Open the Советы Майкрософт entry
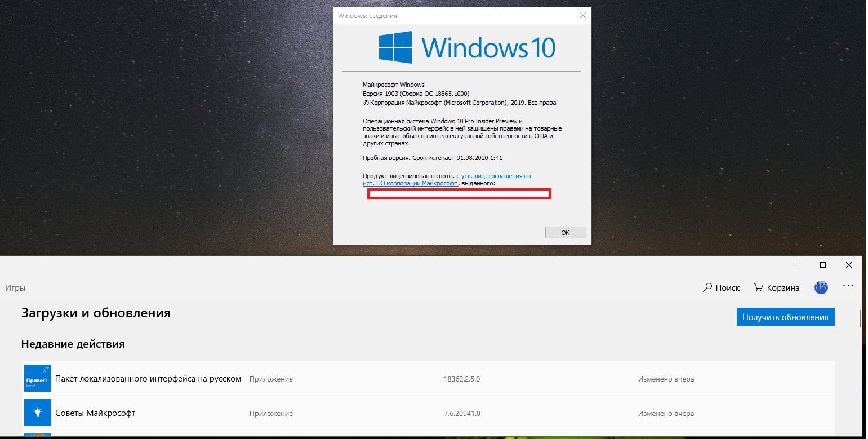Image resolution: width=868 pixels, height=439 pixels. 428,413
